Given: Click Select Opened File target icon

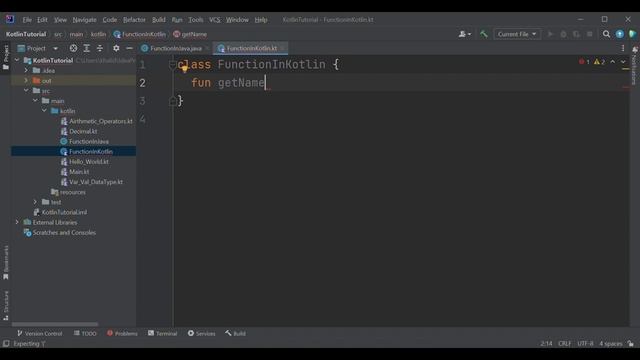Looking at the screenshot, I should [x=73, y=48].
